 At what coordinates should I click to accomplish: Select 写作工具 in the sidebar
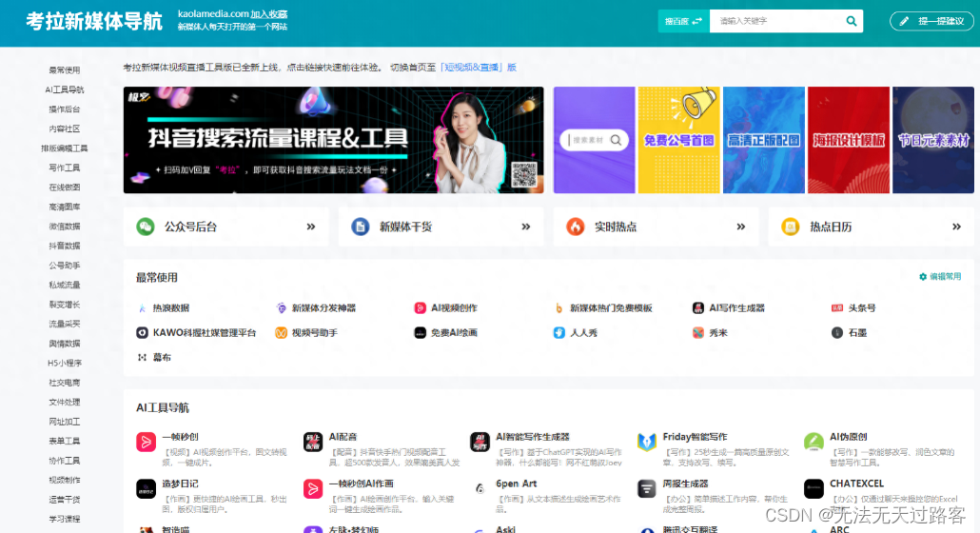tap(65, 168)
